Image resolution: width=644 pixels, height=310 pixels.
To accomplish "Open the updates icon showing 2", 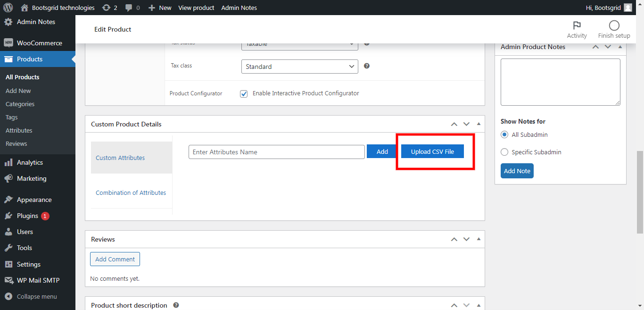I will point(106,8).
